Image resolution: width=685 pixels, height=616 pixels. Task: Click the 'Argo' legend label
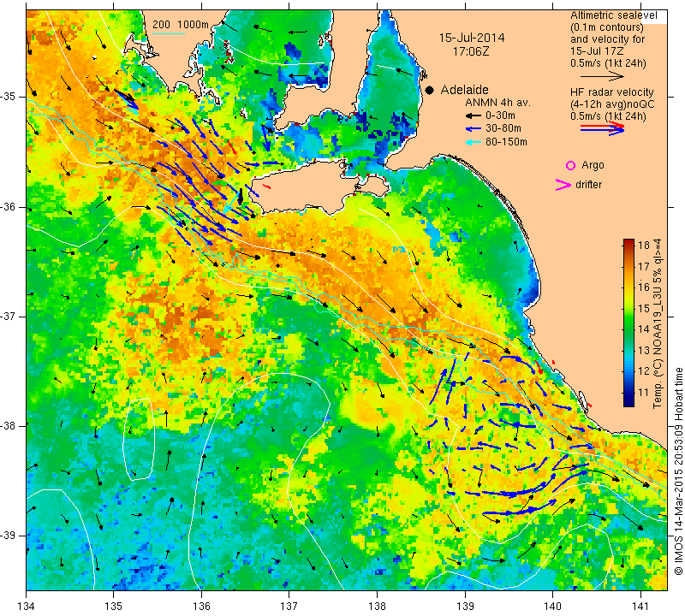click(x=593, y=165)
